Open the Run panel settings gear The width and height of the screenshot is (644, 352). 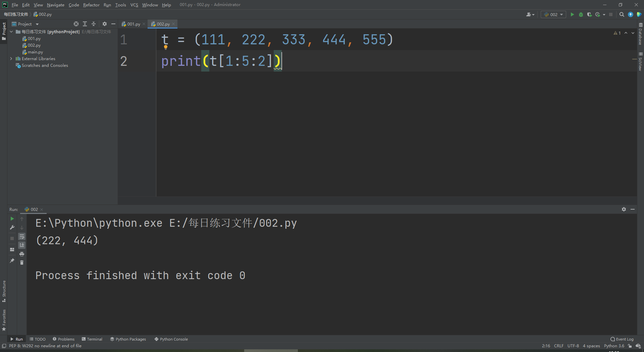pyautogui.click(x=624, y=209)
